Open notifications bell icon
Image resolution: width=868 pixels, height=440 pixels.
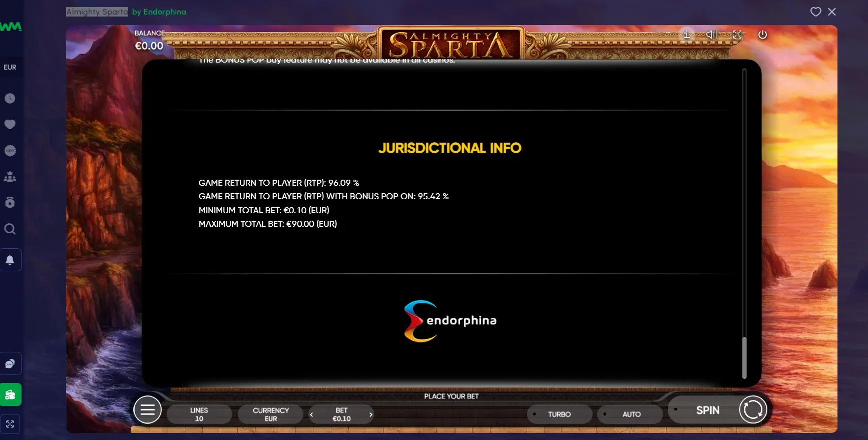(10, 260)
